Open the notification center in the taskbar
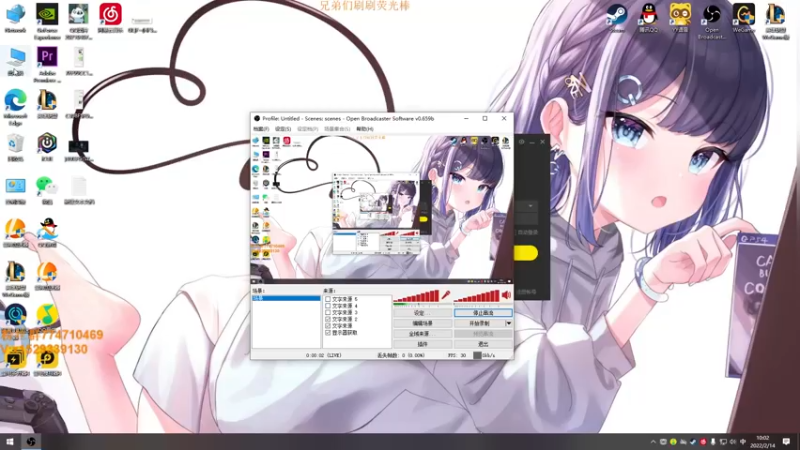 (786, 441)
